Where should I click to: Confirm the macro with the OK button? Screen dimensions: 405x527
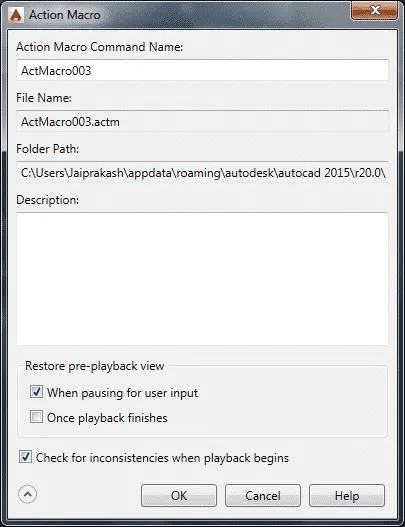(179, 495)
